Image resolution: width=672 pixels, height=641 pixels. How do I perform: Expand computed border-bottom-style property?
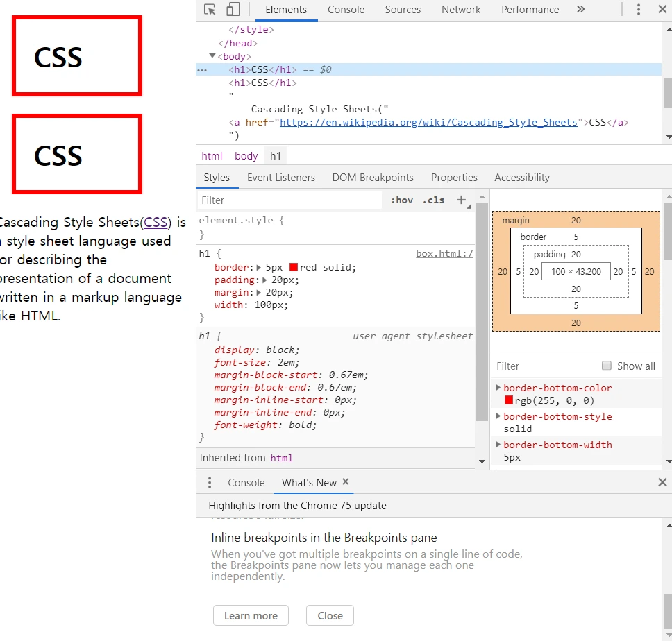tap(498, 416)
